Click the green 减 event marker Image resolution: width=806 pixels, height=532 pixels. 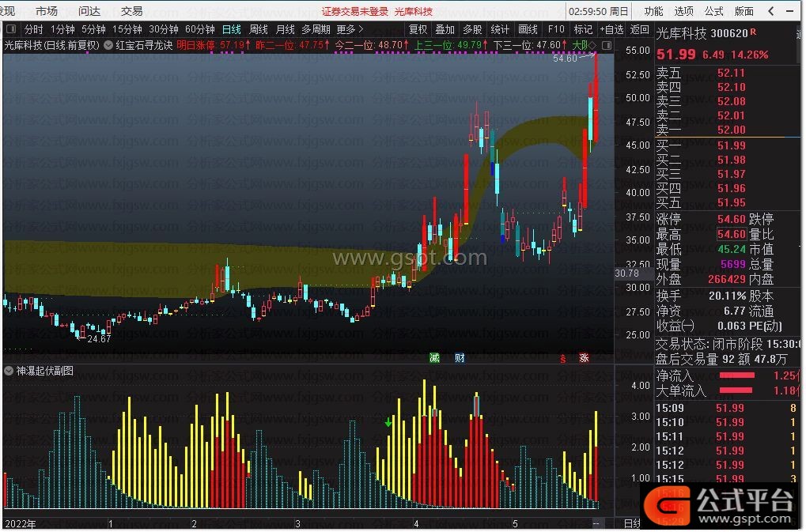coord(435,358)
